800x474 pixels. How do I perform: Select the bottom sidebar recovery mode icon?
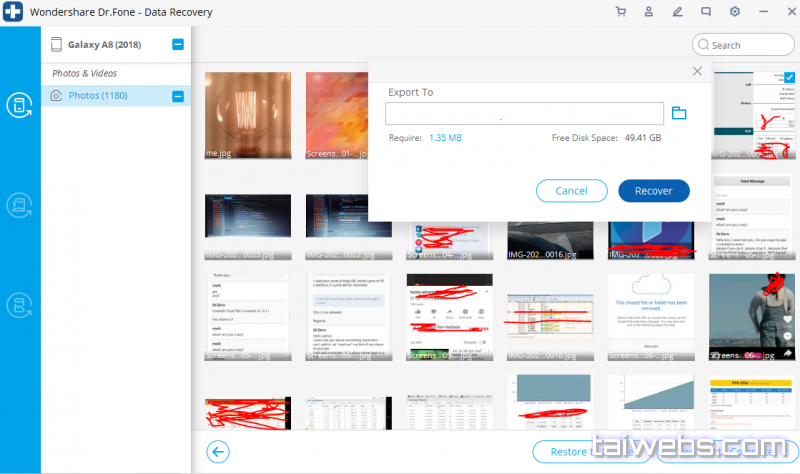[x=19, y=305]
